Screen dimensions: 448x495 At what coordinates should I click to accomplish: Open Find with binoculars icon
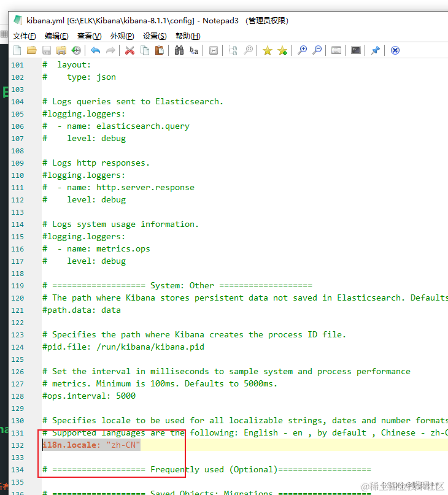179,50
